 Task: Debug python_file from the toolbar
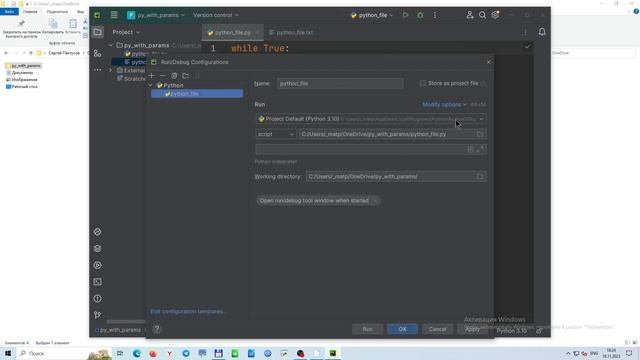coord(420,15)
